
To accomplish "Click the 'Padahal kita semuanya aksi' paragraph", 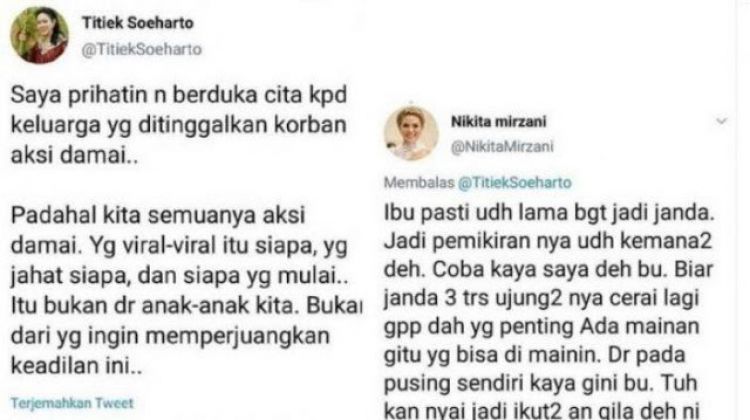I will pyautogui.click(x=158, y=215).
